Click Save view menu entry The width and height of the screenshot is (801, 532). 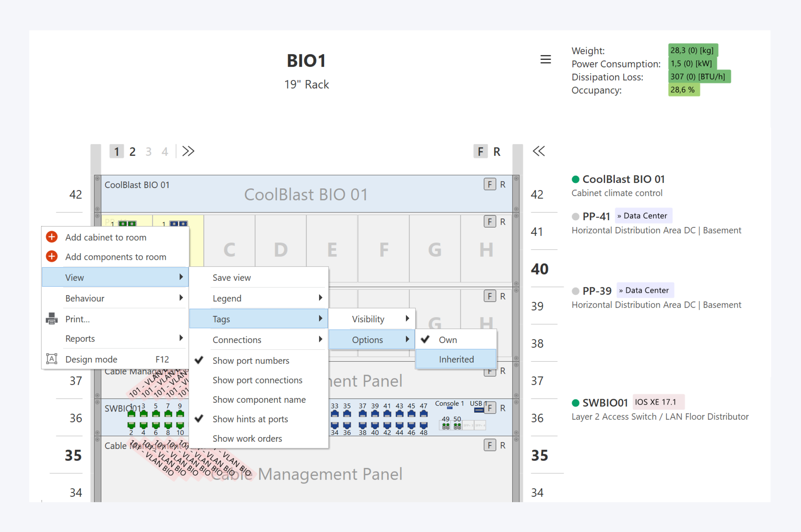point(231,278)
